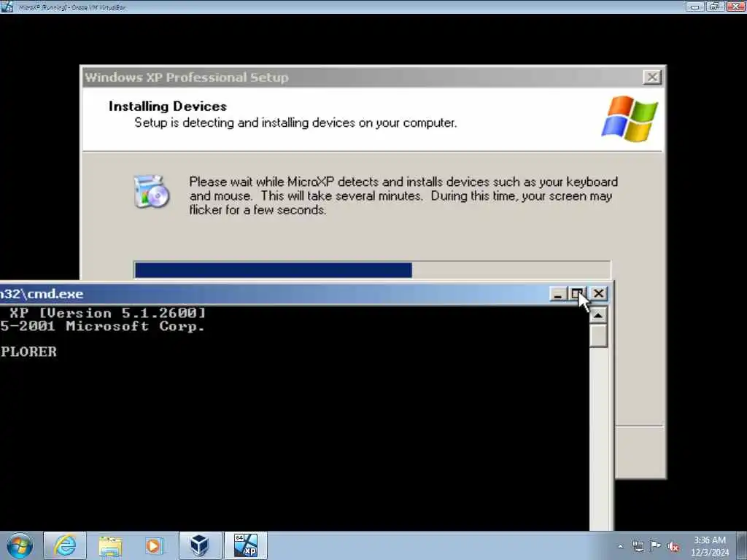Close the Windows XP Professional Setup dialog
747x560 pixels.
[x=651, y=77]
